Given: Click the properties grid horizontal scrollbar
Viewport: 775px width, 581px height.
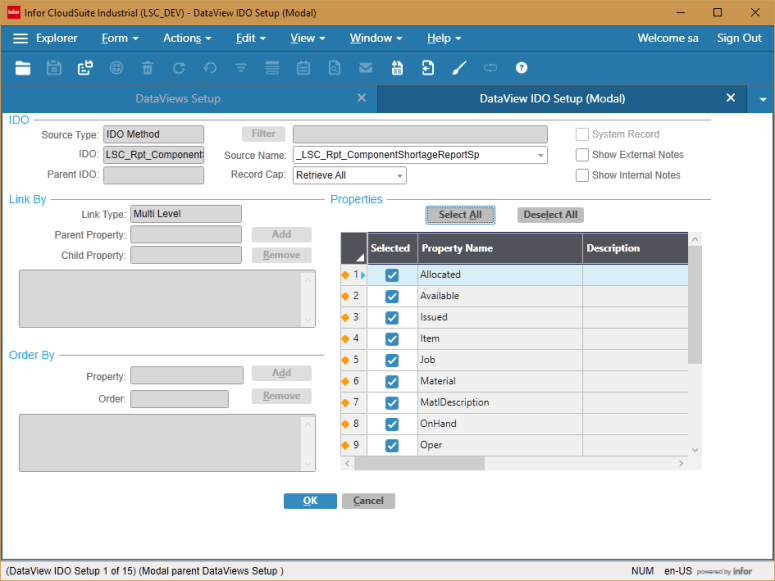Looking at the screenshot, I should 419,463.
